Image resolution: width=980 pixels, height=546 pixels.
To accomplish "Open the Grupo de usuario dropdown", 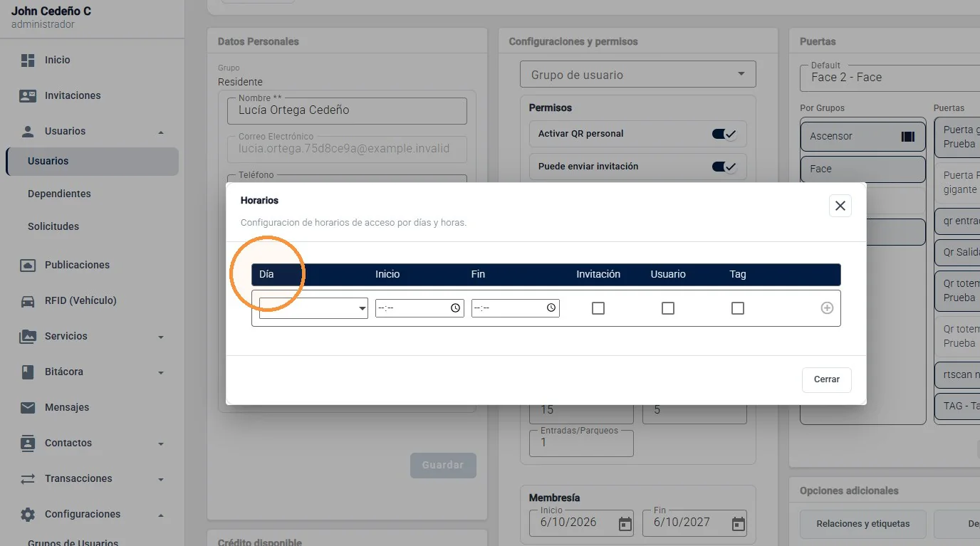I will coord(638,75).
